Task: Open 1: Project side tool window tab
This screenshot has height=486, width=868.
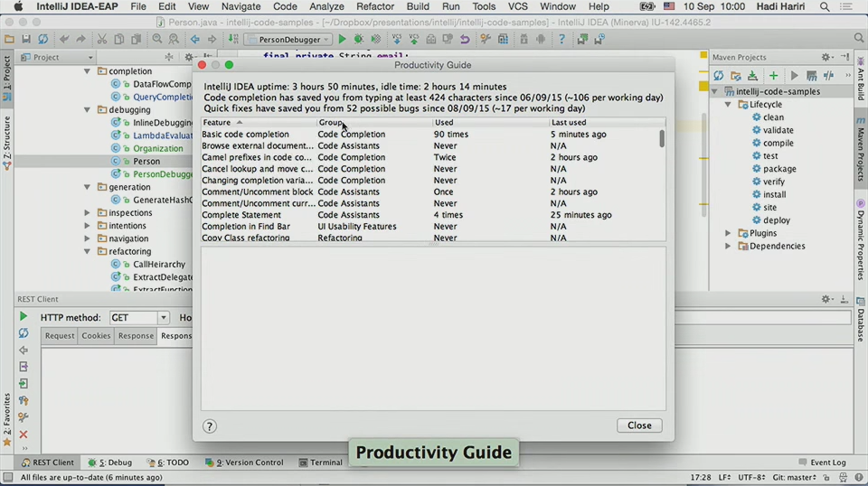Action: pos(6,78)
